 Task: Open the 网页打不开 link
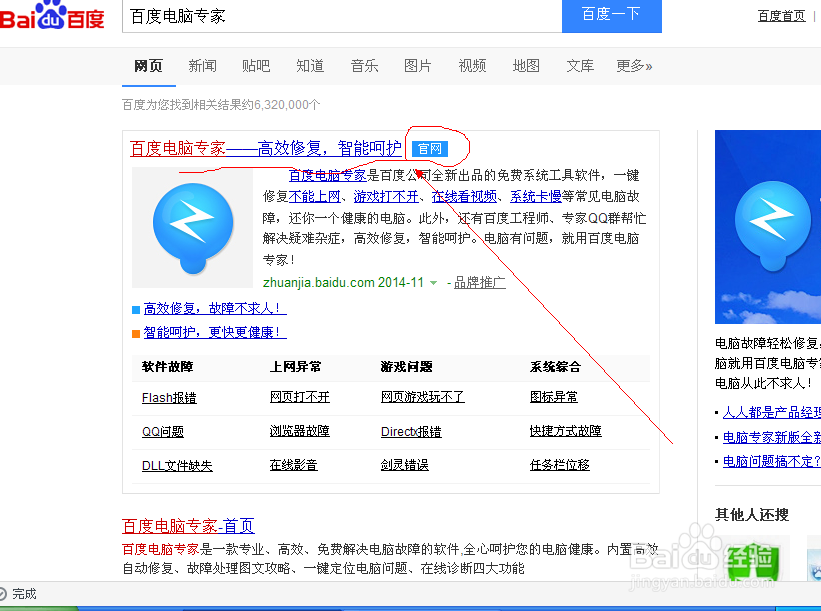(x=299, y=397)
